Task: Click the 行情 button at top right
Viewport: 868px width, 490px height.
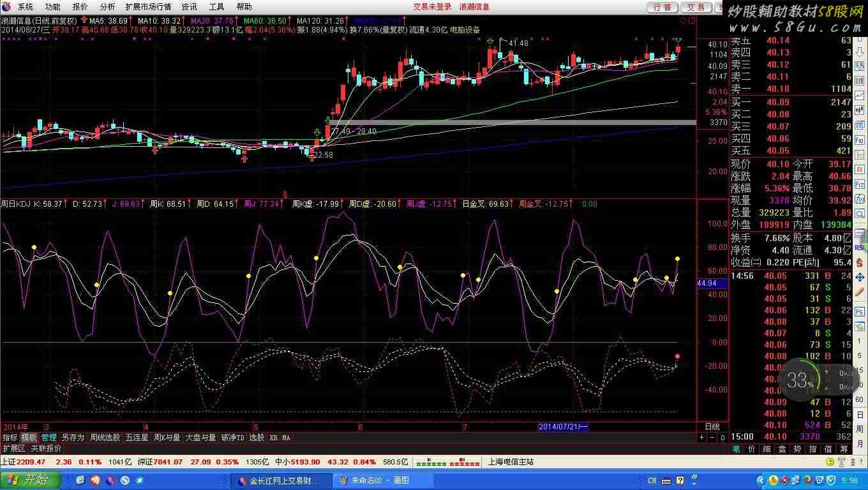Action: pyautogui.click(x=662, y=7)
